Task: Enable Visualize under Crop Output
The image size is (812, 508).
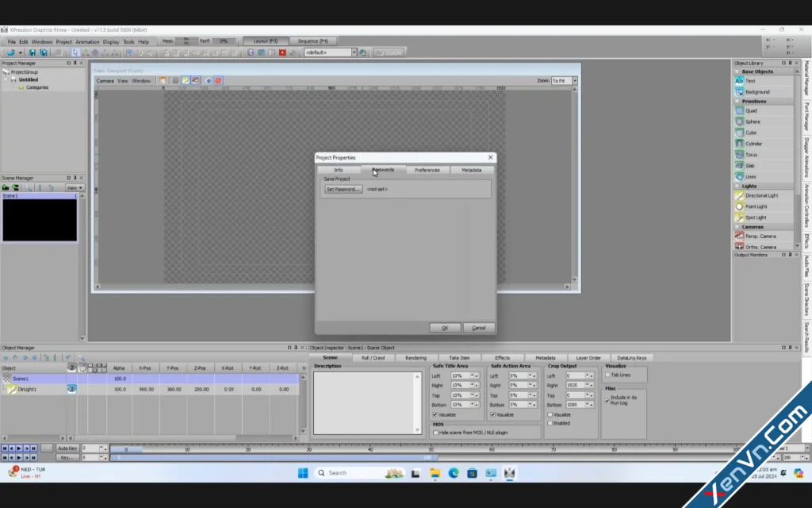Action: (x=550, y=414)
